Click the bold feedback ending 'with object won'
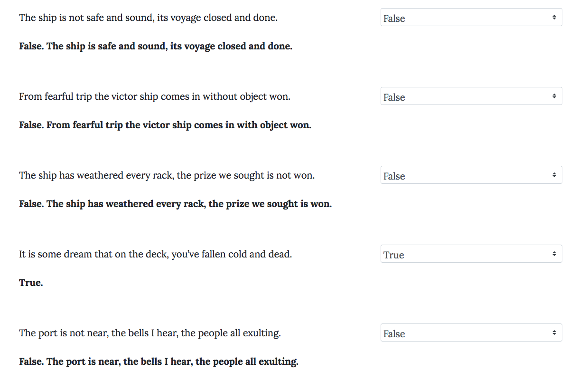588x380 pixels. click(165, 125)
